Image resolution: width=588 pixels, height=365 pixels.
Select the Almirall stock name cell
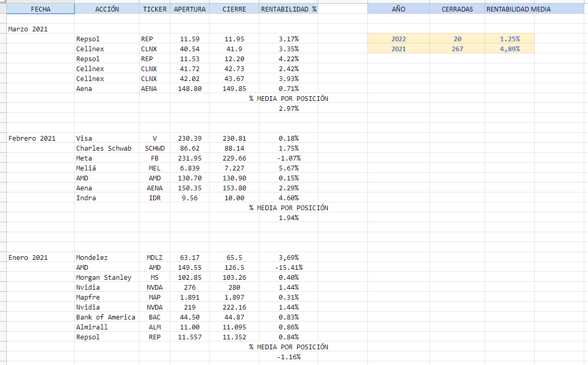(x=107, y=327)
